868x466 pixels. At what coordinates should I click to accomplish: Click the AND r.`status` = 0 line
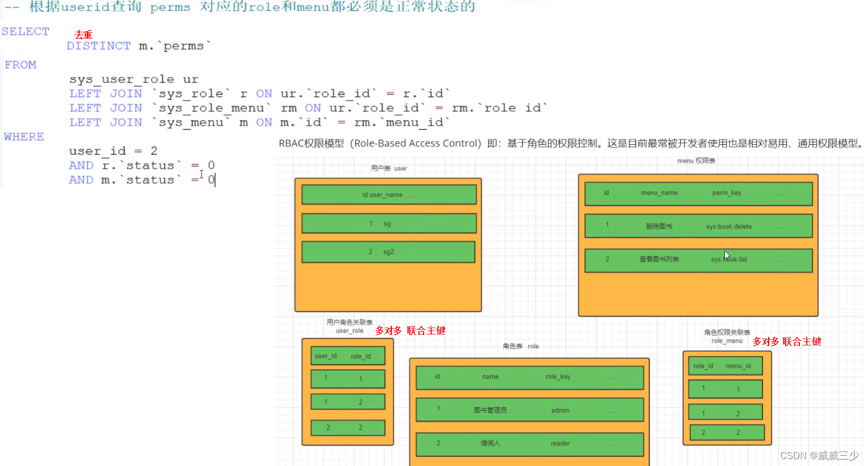142,166
